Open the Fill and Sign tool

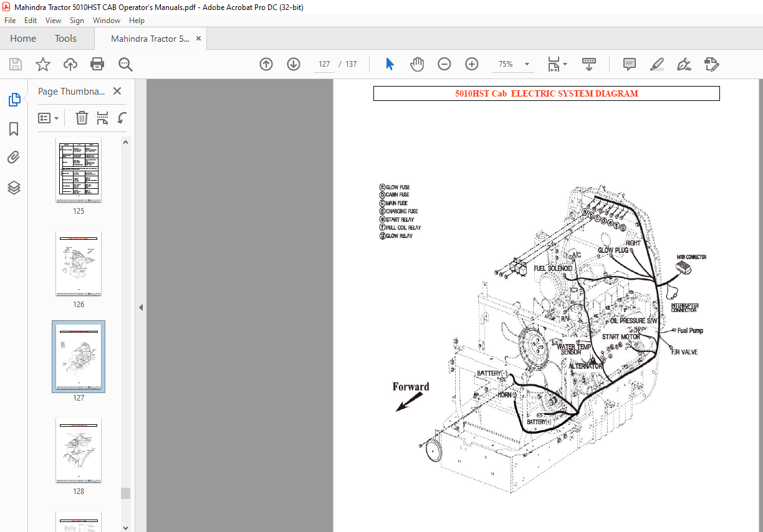tap(684, 64)
